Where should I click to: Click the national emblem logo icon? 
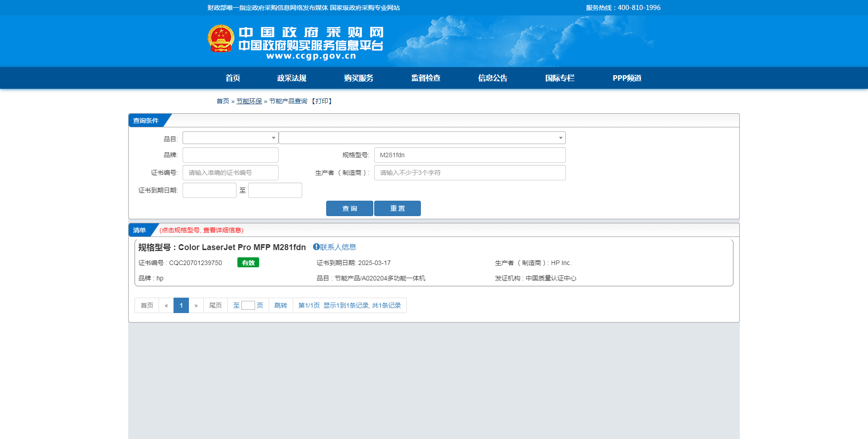pos(221,39)
